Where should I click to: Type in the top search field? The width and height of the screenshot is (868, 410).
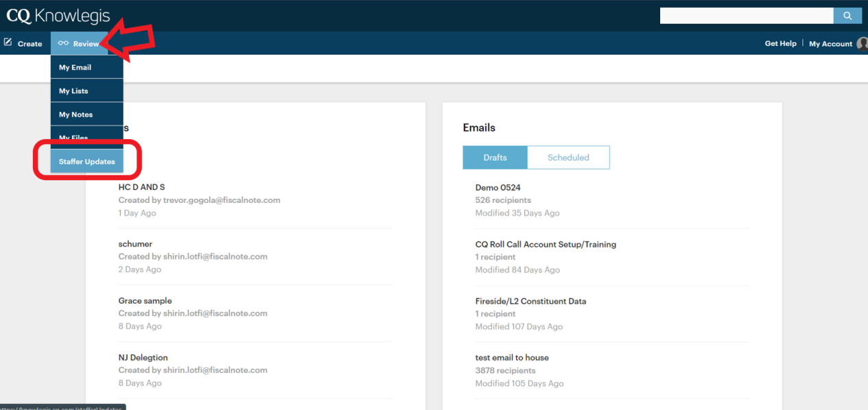[x=746, y=16]
